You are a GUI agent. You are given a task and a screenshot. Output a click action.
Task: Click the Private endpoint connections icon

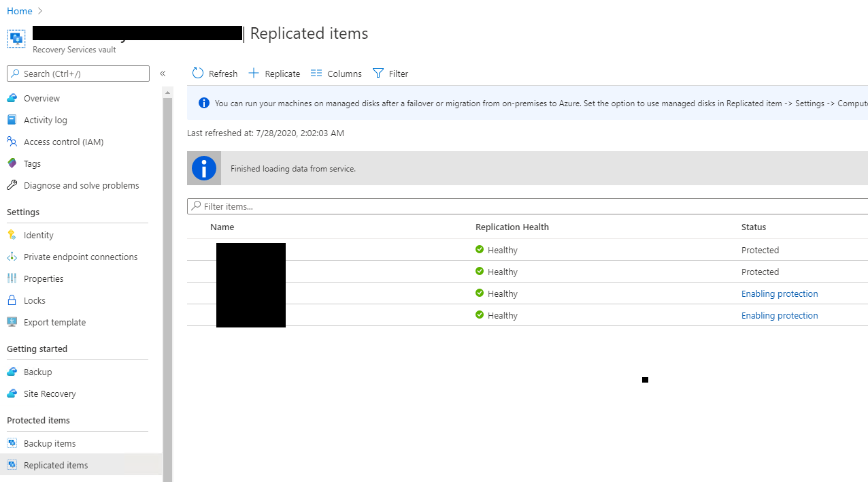[x=12, y=257]
